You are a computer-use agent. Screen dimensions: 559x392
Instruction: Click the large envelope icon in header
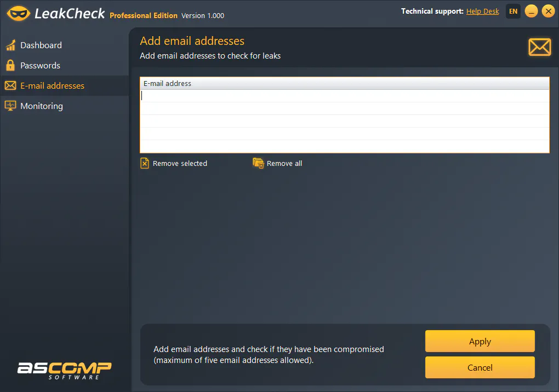click(539, 47)
